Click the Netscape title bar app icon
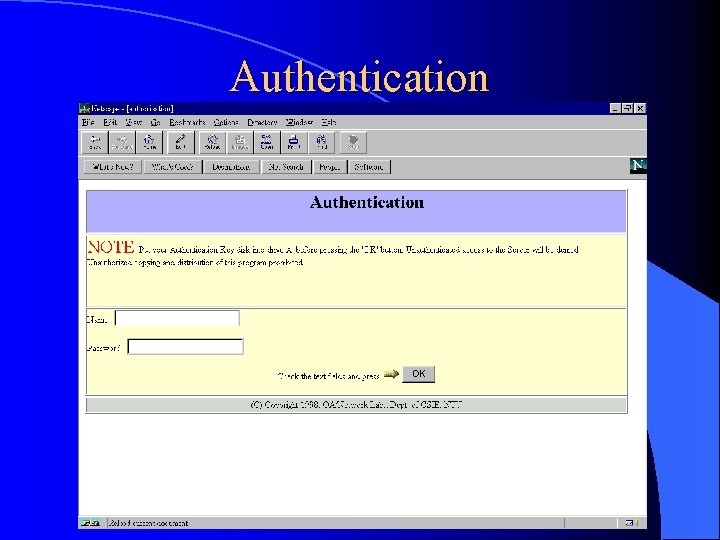Screen dimensions: 720x540 point(84,108)
